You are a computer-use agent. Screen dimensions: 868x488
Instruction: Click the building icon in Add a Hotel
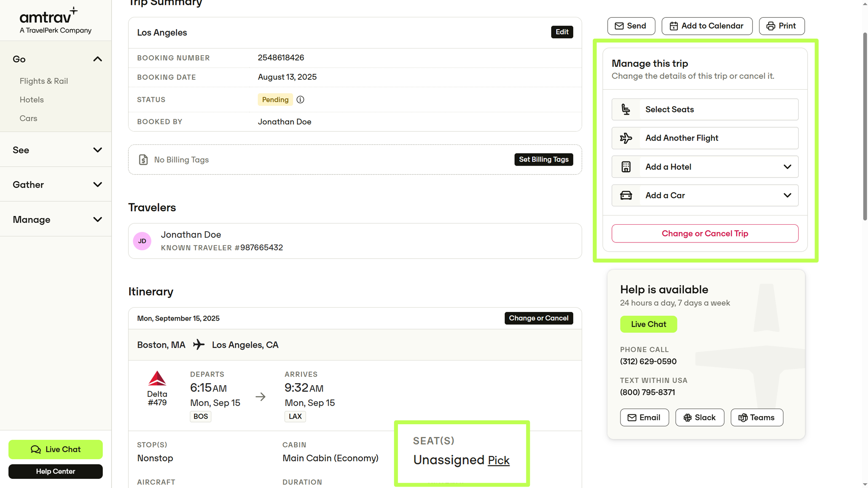(626, 167)
